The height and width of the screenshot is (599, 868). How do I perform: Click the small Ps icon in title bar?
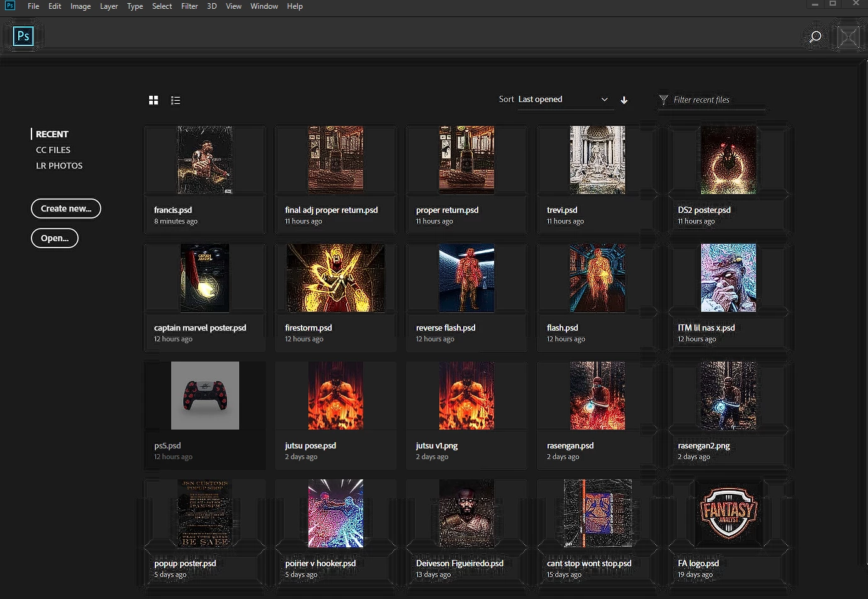[10, 5]
